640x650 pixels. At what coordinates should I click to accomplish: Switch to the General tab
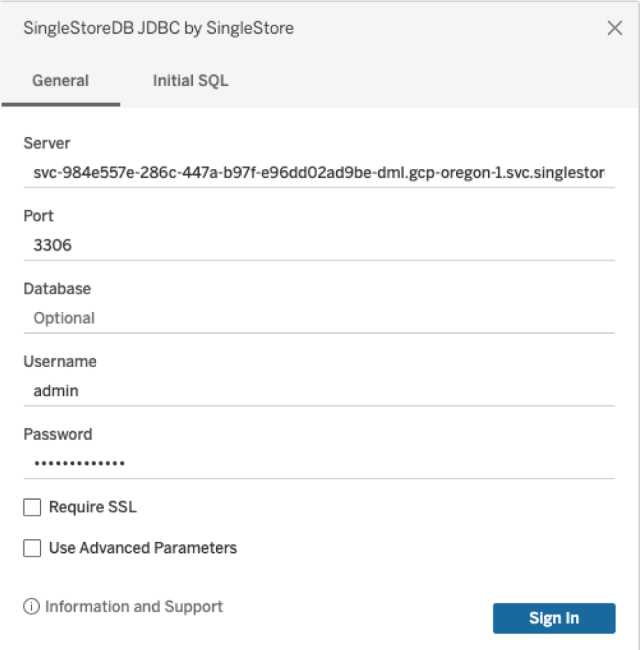pos(61,80)
